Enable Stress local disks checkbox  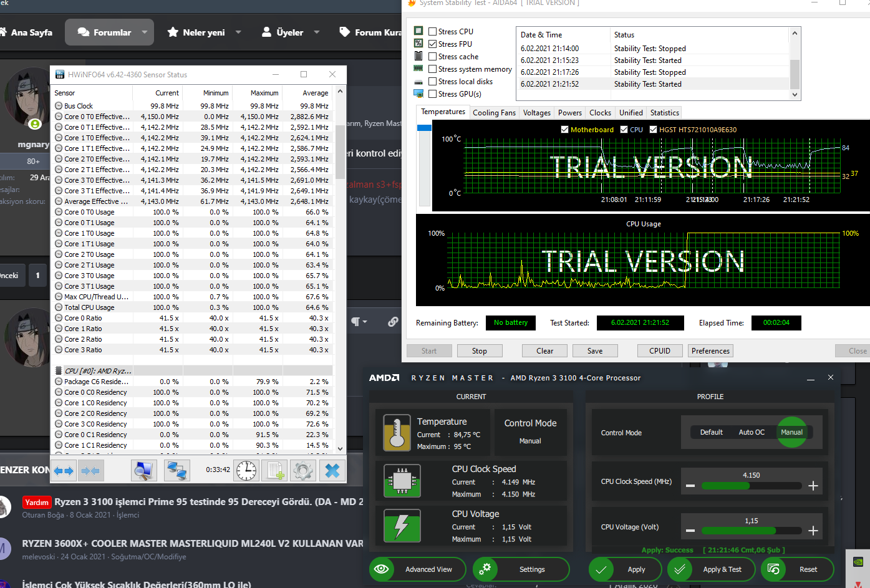[x=432, y=81]
